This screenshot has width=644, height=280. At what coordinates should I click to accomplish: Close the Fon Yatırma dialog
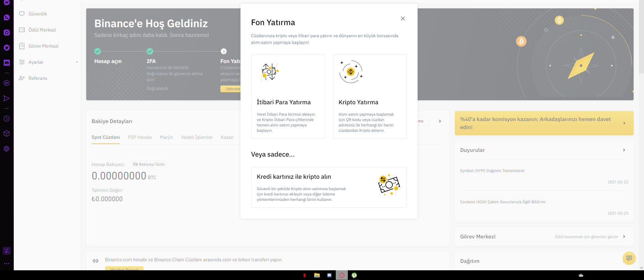(403, 18)
